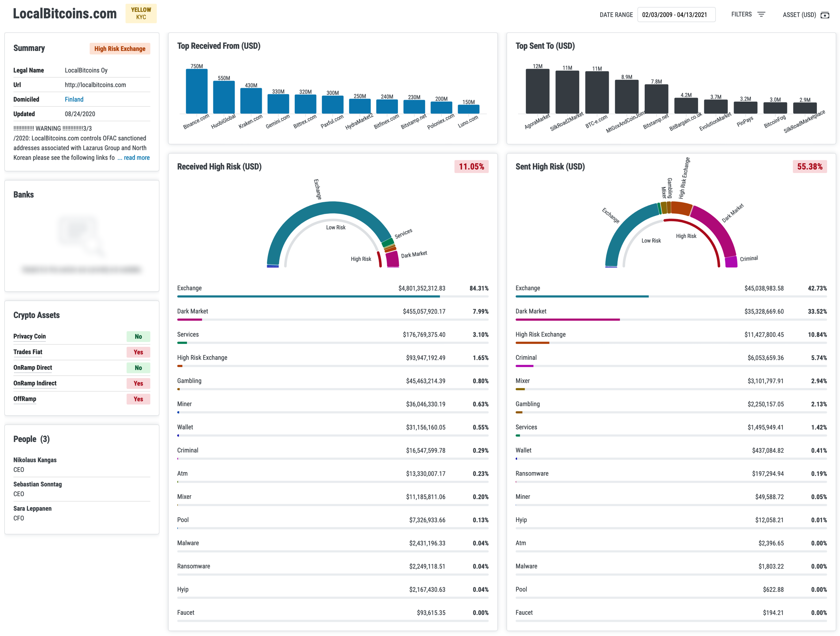The image size is (840, 636).
Task: Click the Criminal segment in Sent gauge
Action: (x=731, y=262)
